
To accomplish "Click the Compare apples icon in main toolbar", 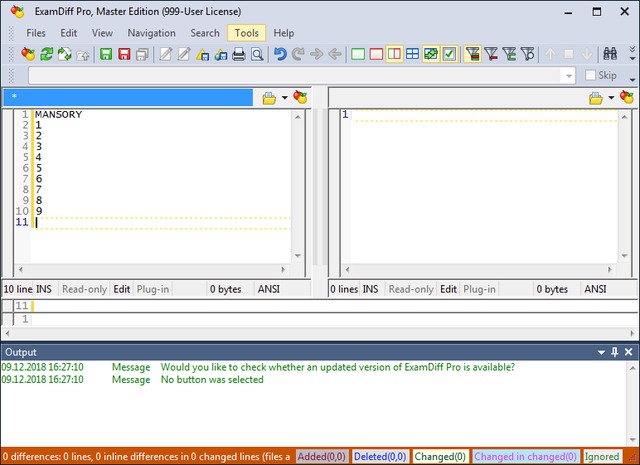I will (x=28, y=54).
